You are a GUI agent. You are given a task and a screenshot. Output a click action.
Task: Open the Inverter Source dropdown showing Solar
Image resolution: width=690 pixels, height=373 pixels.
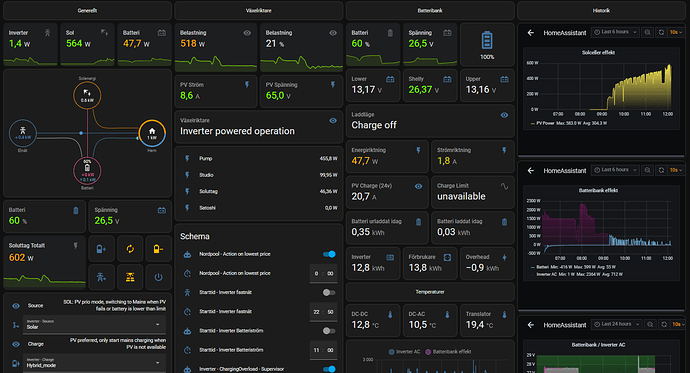pyautogui.click(x=94, y=324)
